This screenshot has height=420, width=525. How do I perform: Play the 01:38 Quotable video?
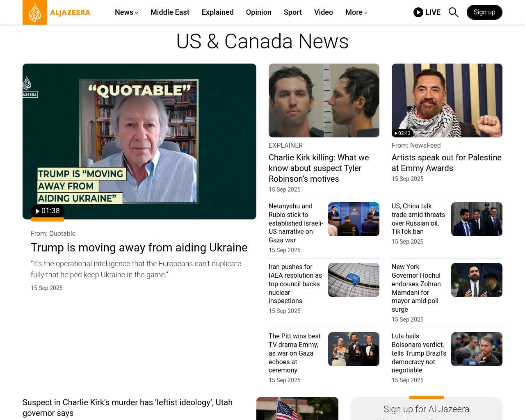point(48,211)
